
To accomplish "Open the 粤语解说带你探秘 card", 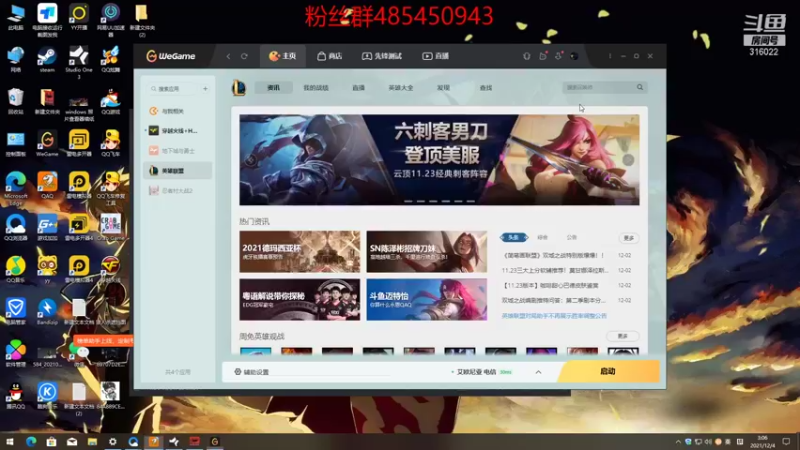I will pos(299,299).
